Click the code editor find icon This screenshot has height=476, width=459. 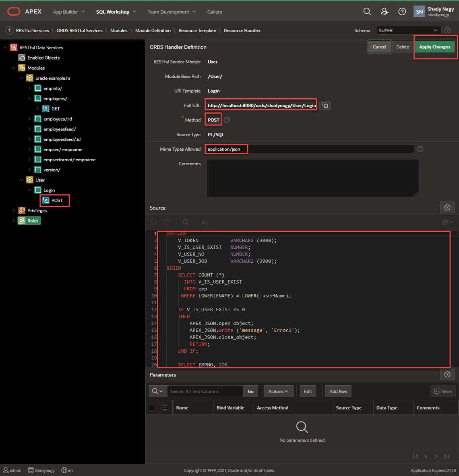[185, 222]
